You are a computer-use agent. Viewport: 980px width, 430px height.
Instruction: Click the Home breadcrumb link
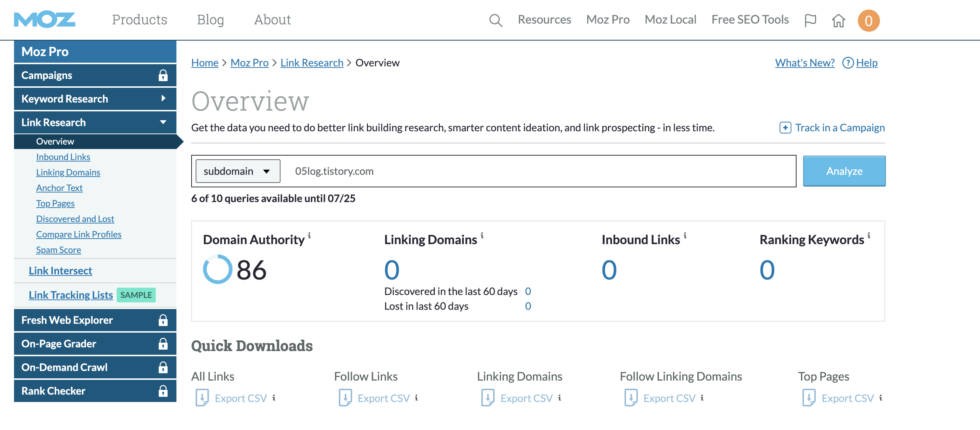pyautogui.click(x=204, y=63)
